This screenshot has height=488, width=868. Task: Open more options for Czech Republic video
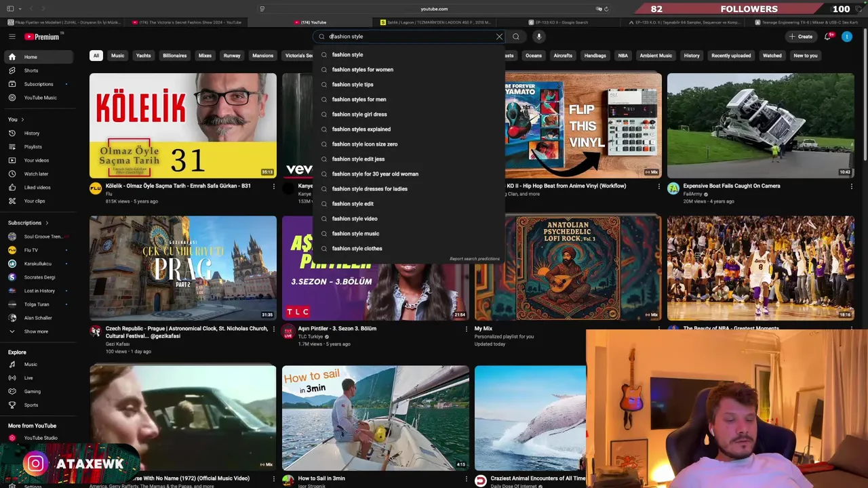click(x=274, y=329)
